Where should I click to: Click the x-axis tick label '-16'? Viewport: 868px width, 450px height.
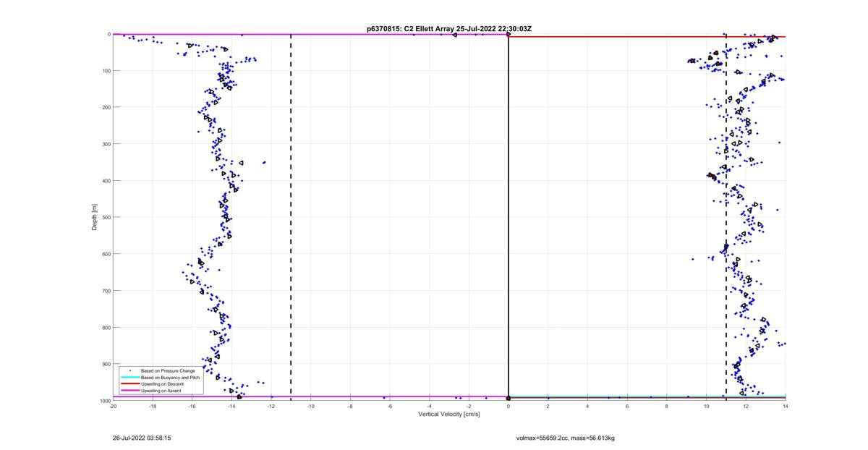192,407
